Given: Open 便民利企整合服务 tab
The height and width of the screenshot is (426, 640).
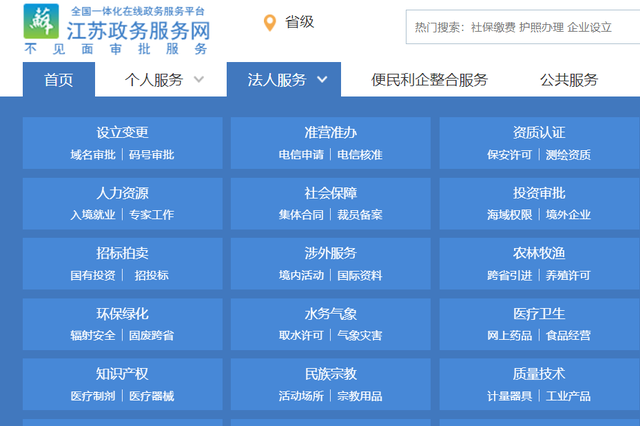Looking at the screenshot, I should tap(429, 80).
